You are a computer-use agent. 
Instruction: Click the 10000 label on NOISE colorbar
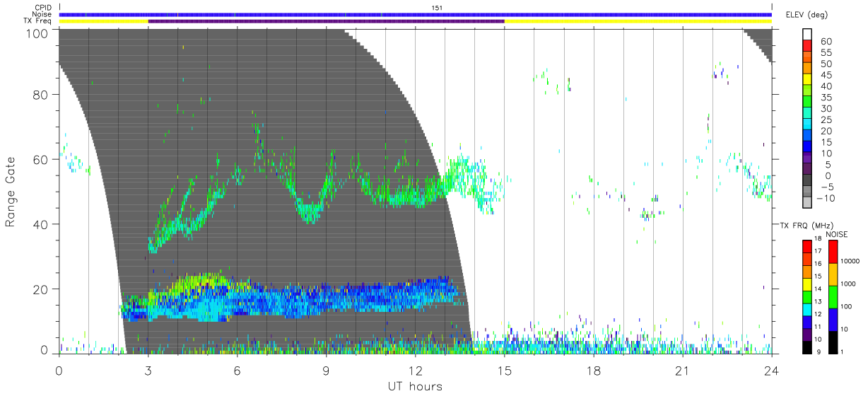pos(849,261)
